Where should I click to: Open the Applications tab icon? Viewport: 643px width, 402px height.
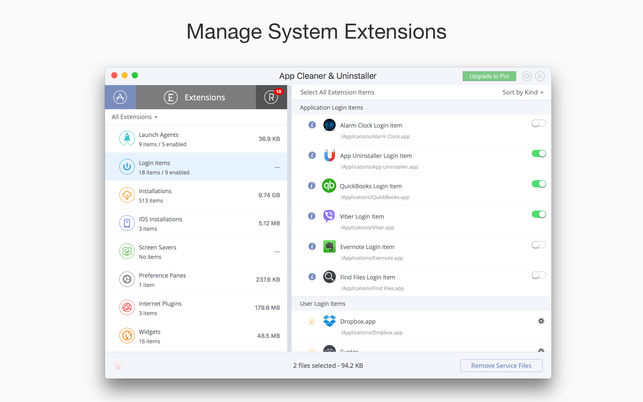[x=120, y=97]
